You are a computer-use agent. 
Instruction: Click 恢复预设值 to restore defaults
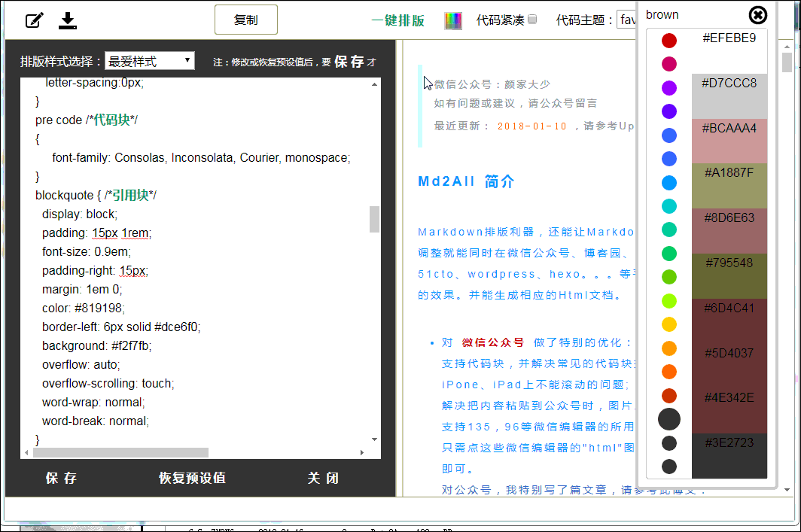tap(192, 479)
